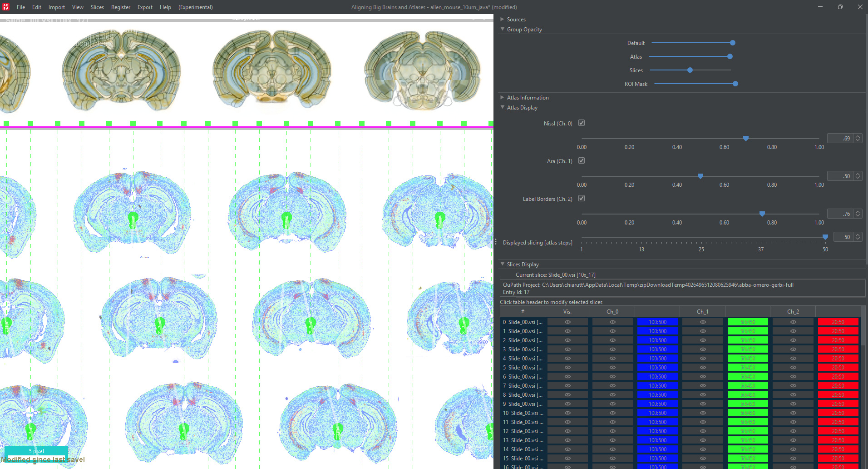Click the red 20:50 swatch in row 2

[x=838, y=340]
